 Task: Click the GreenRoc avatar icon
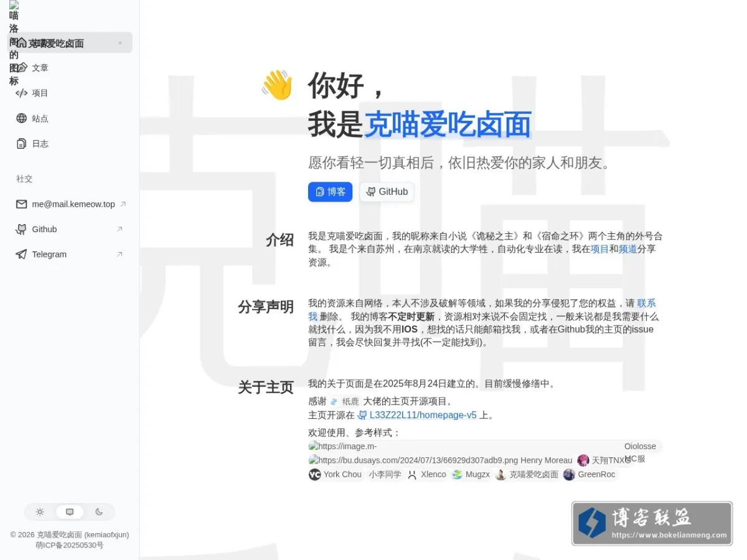[x=569, y=474]
